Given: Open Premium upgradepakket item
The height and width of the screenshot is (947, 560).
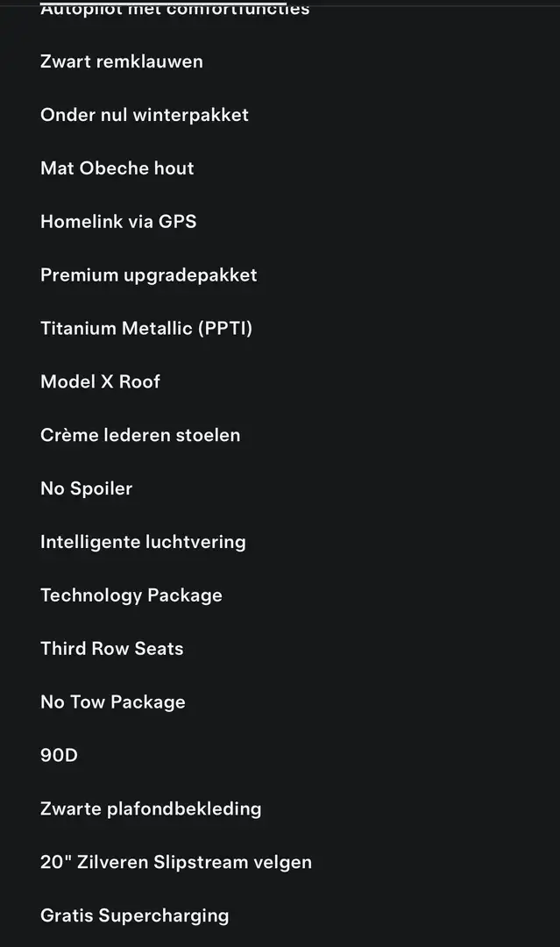Looking at the screenshot, I should 148,275.
